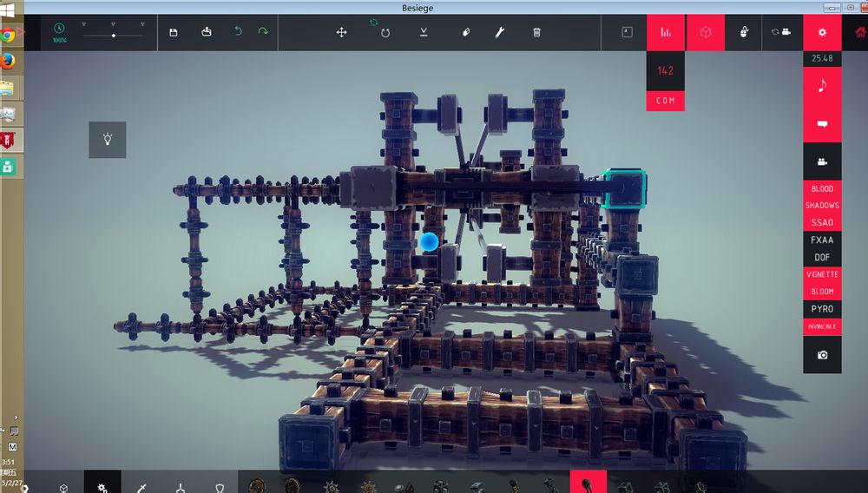
Task: Select the red highlighted block in bottom bar
Action: [x=588, y=483]
